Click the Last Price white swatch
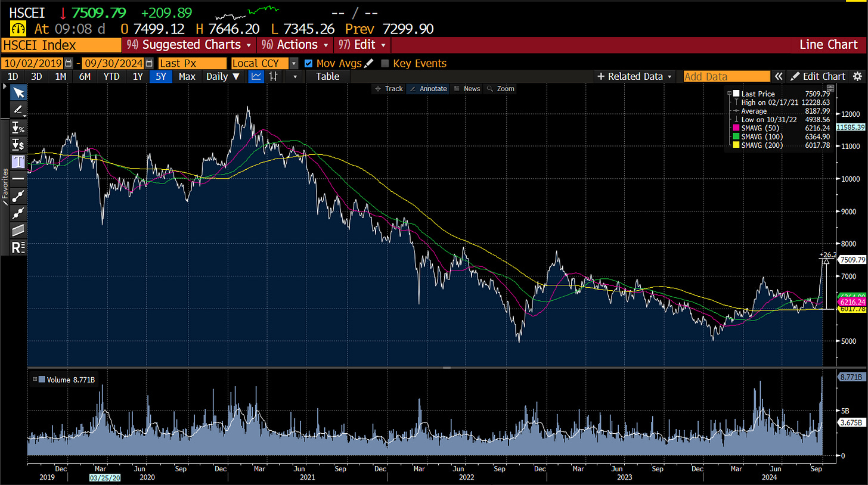The height and width of the screenshot is (485, 868). tap(736, 94)
